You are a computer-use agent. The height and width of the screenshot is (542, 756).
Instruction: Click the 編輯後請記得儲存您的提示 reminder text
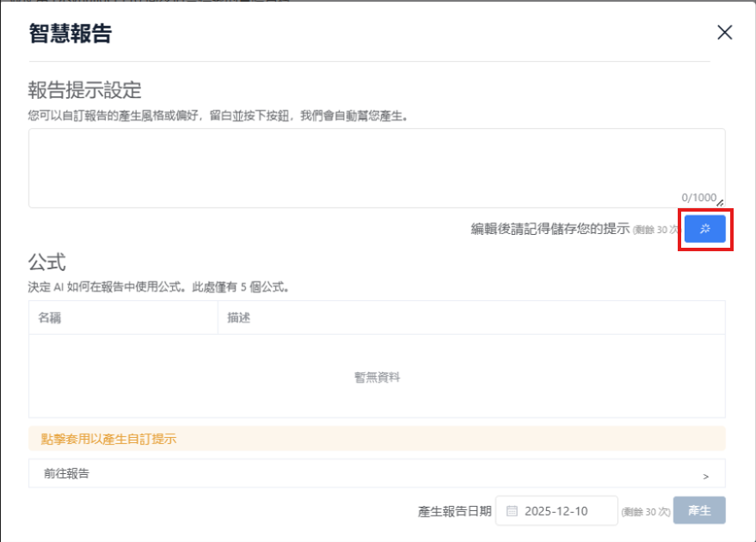point(550,229)
